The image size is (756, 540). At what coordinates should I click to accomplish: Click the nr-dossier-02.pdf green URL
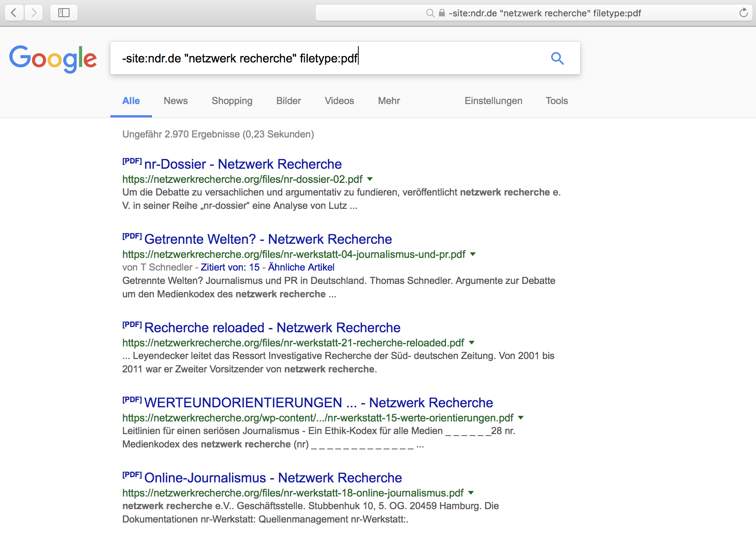pyautogui.click(x=242, y=179)
